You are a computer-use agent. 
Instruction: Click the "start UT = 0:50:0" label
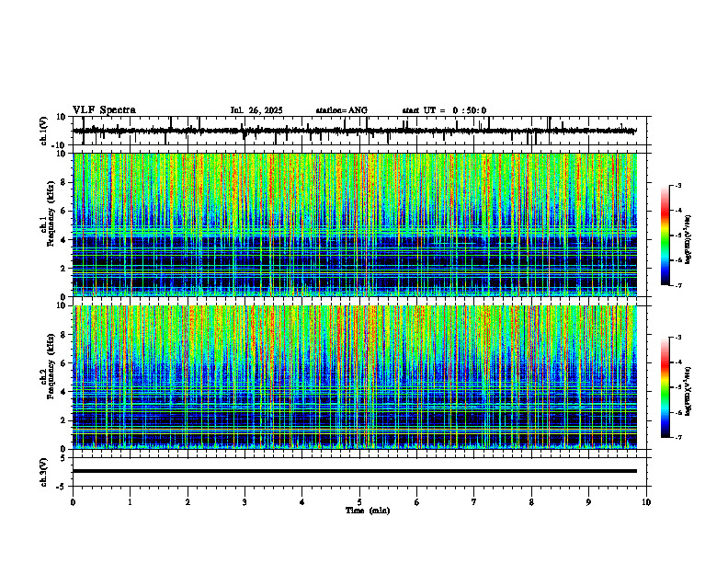click(x=444, y=110)
